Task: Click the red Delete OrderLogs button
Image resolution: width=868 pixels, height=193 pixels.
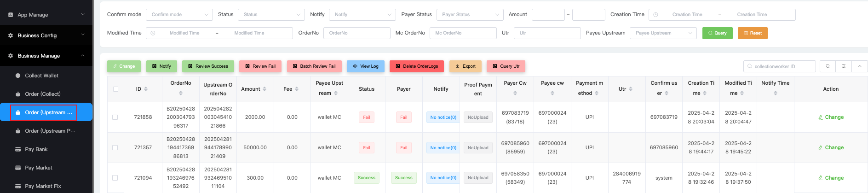Action: click(417, 66)
